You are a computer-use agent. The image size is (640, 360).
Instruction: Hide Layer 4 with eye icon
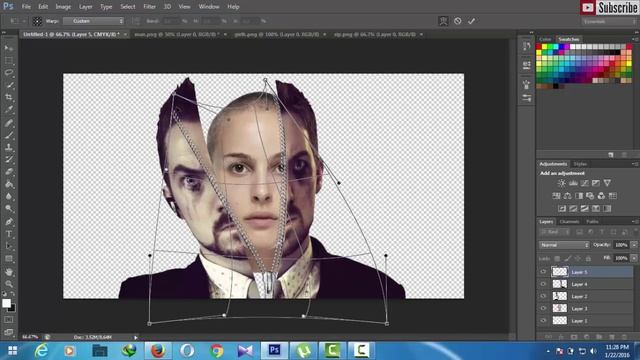[x=543, y=284]
